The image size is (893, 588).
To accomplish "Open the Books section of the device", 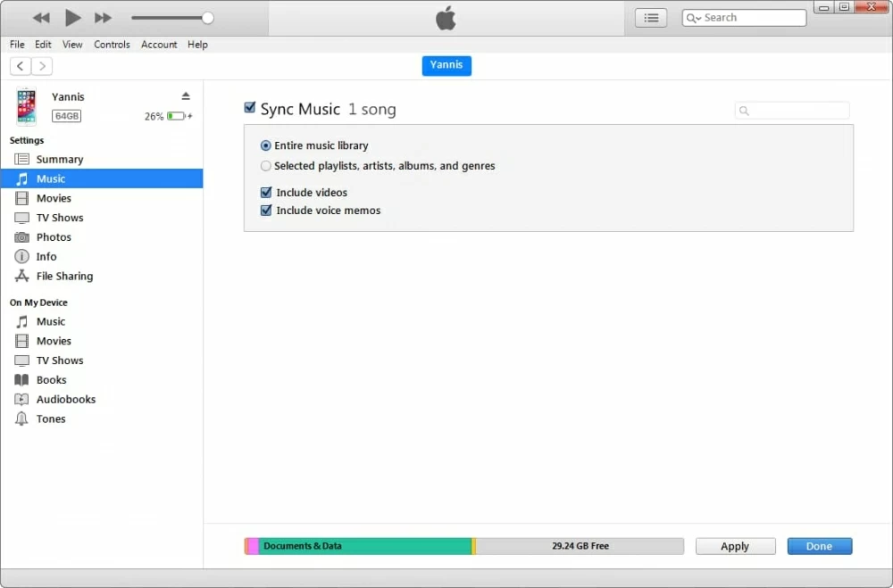I will [51, 379].
